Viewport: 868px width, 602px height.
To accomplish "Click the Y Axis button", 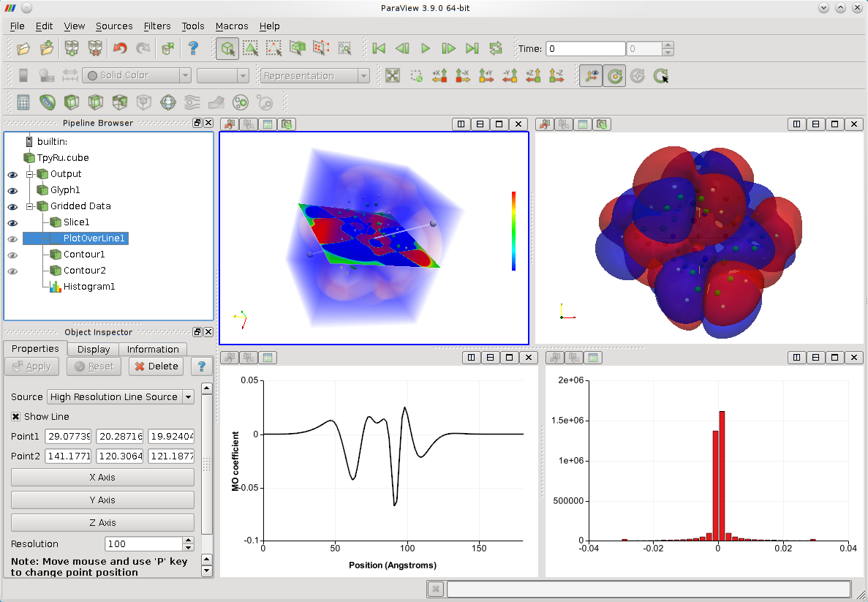I will click(102, 500).
